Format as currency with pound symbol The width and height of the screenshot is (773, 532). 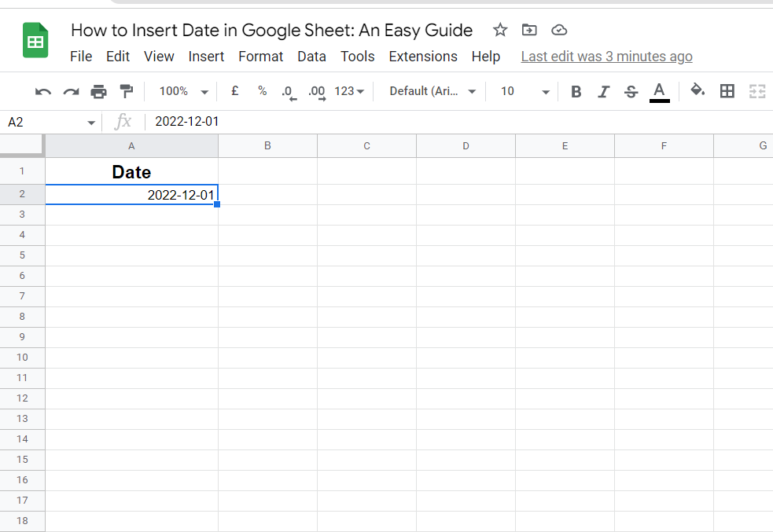pyautogui.click(x=235, y=91)
